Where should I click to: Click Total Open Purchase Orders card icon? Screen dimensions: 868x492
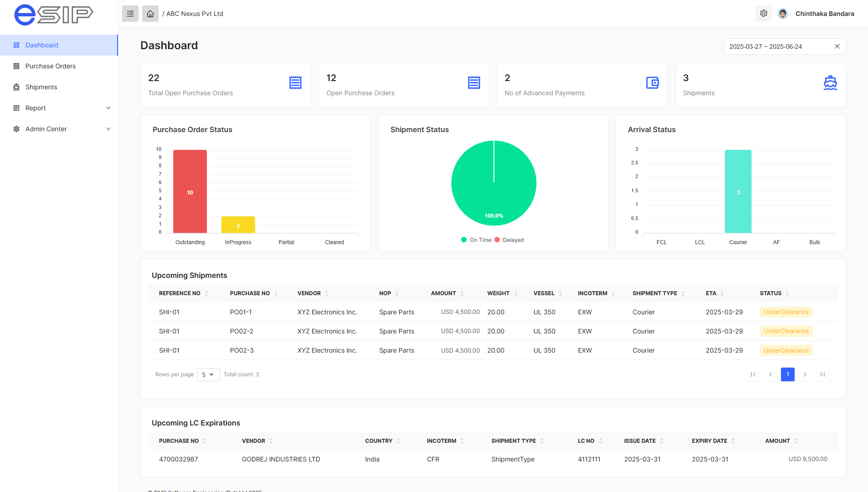[x=296, y=83]
